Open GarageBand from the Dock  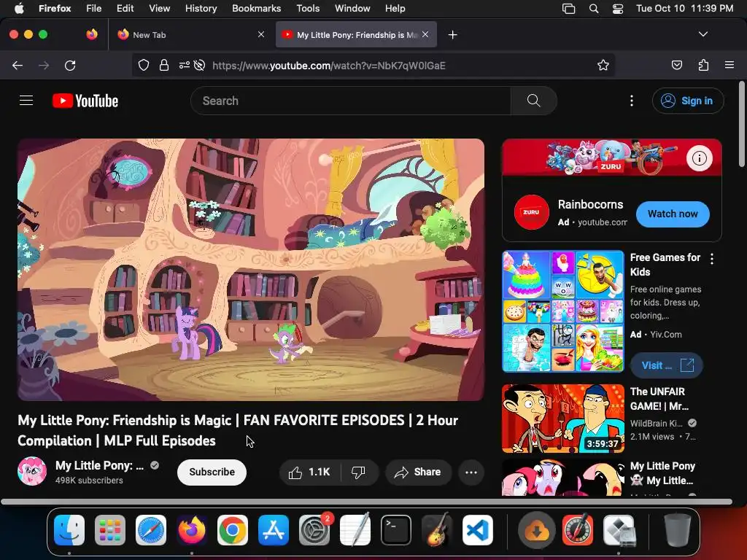[x=437, y=530]
